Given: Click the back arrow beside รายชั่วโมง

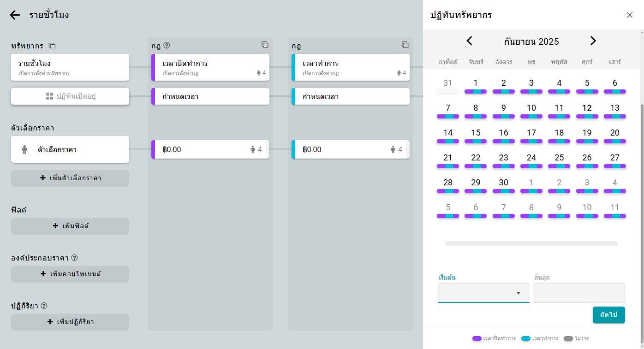Looking at the screenshot, I should [x=15, y=15].
